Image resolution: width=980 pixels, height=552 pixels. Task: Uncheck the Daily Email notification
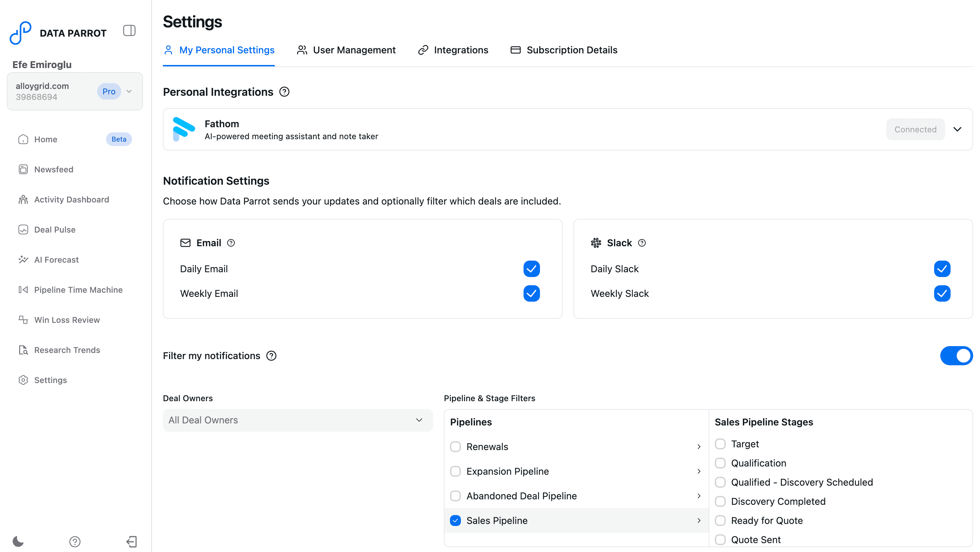click(531, 269)
